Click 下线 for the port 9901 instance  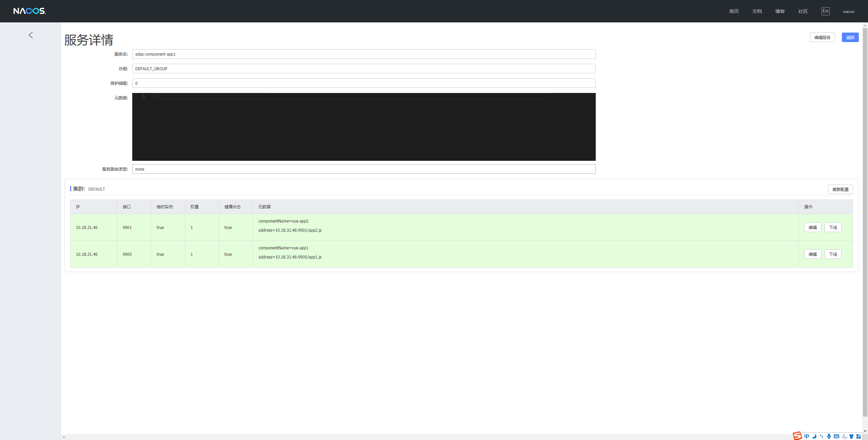[833, 227]
